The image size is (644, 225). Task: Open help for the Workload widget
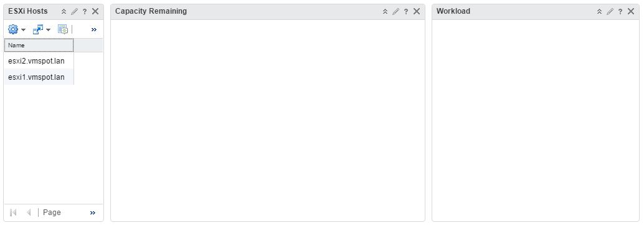click(620, 11)
